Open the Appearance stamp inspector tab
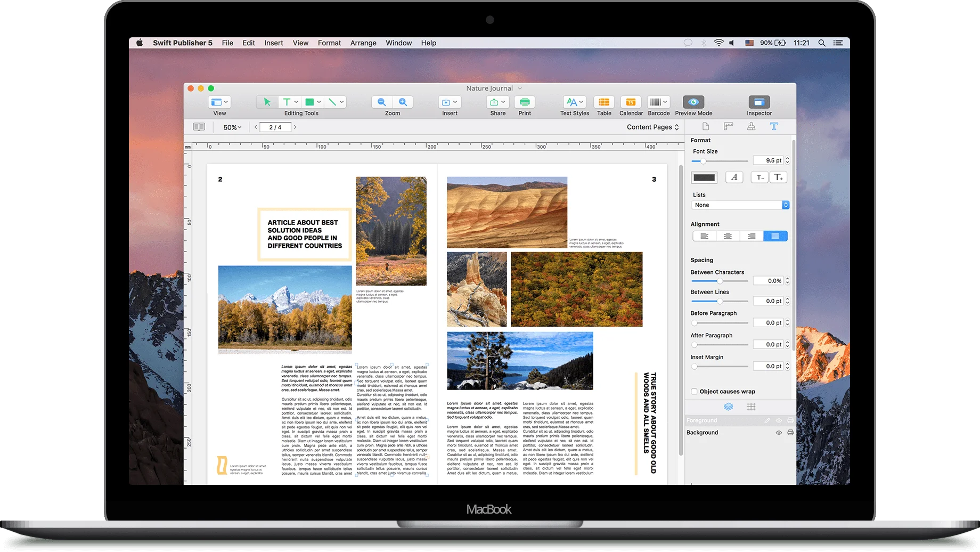Viewport: 980px width, 552px height. click(x=751, y=126)
